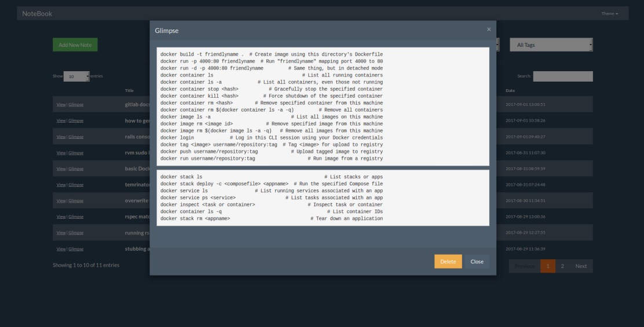Open View link for the overwrite note

[x=61, y=201]
